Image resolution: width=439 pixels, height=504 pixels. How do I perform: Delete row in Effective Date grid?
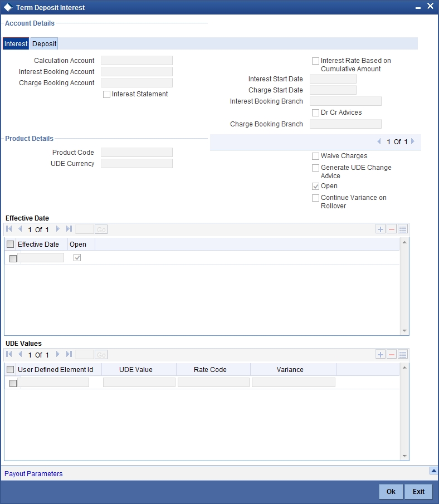tap(392, 229)
